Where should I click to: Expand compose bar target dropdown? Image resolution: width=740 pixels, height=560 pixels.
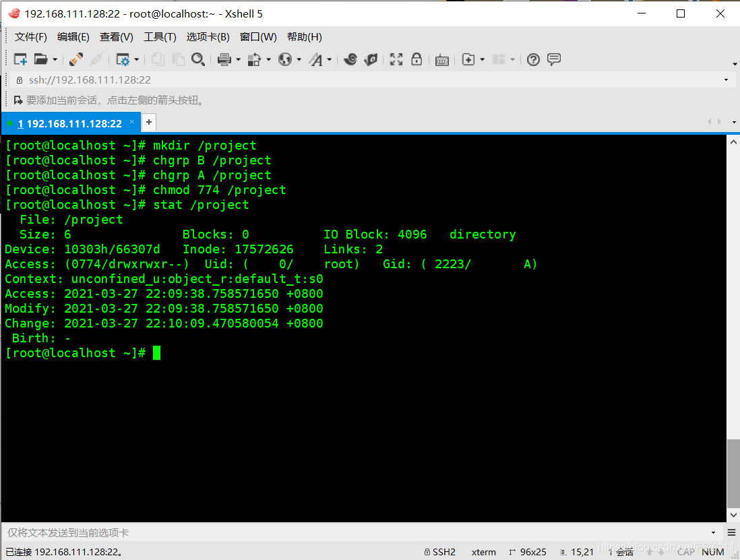pos(713,532)
